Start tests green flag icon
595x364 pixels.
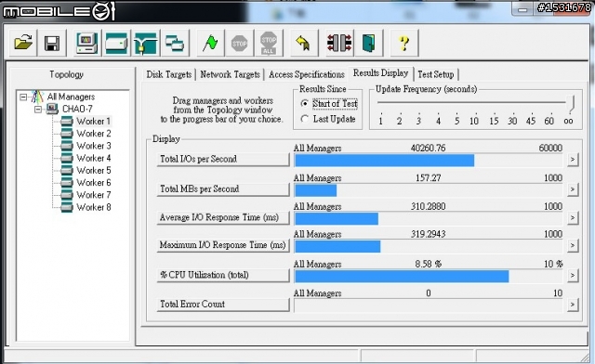210,43
